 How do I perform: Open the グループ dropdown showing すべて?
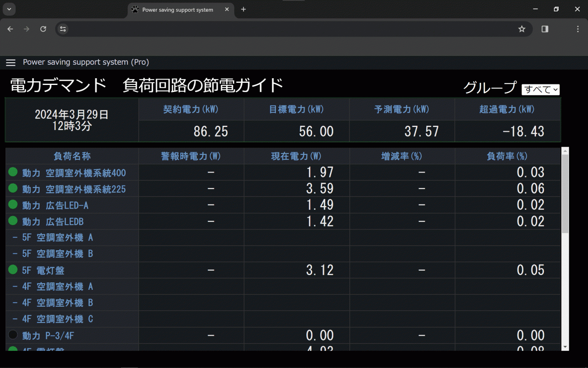(x=541, y=90)
